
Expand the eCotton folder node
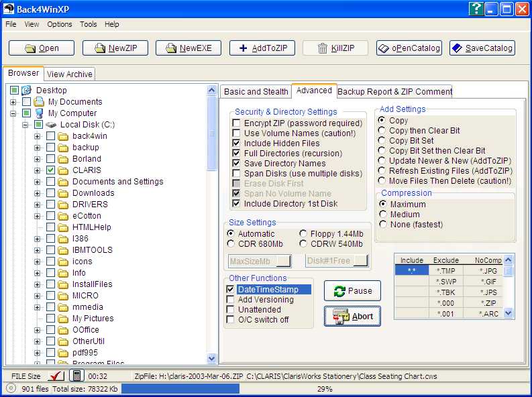pos(38,217)
